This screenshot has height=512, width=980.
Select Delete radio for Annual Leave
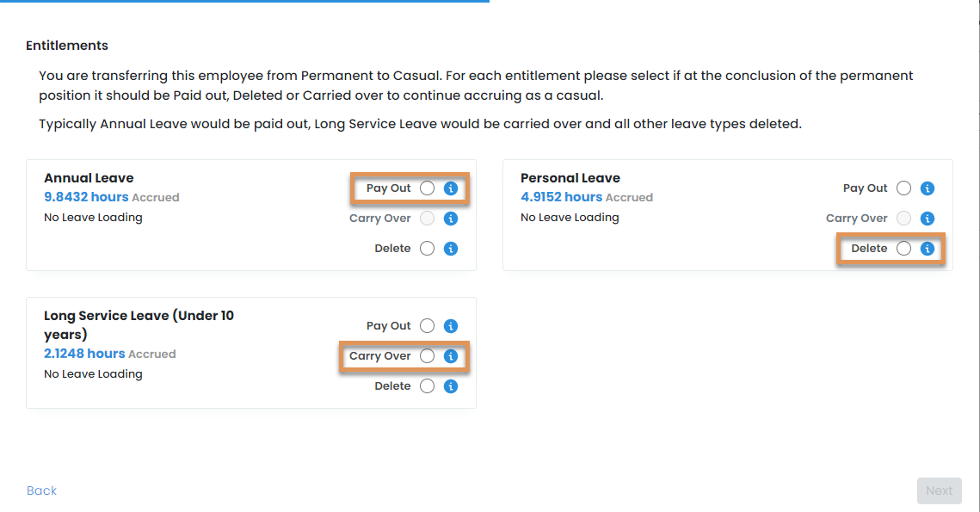click(x=428, y=249)
